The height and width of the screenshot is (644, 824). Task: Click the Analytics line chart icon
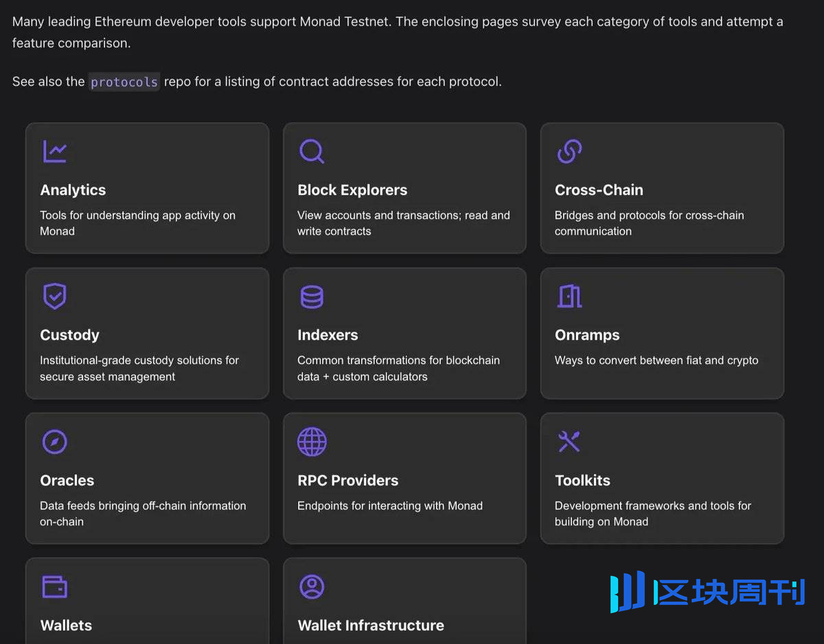point(55,151)
